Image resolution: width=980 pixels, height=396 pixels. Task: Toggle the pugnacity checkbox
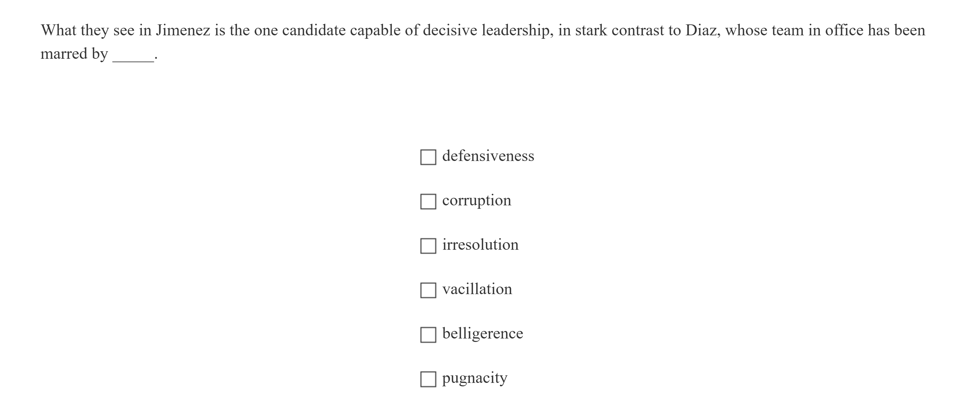pyautogui.click(x=428, y=379)
